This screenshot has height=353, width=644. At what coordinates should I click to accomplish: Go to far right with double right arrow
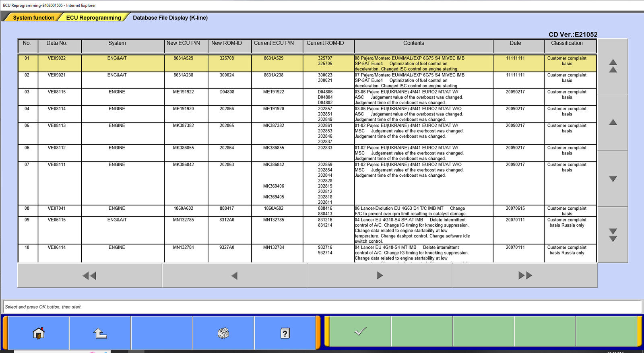[x=525, y=276]
